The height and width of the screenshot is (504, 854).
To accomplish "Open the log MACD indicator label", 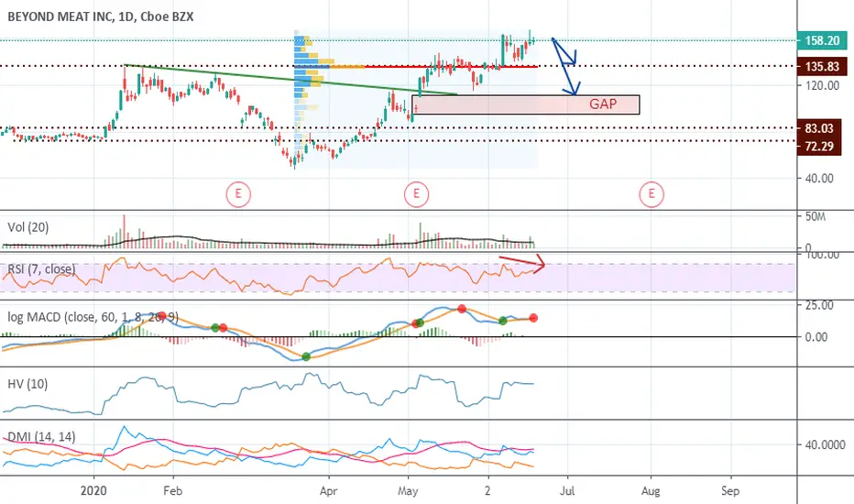I will [x=93, y=316].
